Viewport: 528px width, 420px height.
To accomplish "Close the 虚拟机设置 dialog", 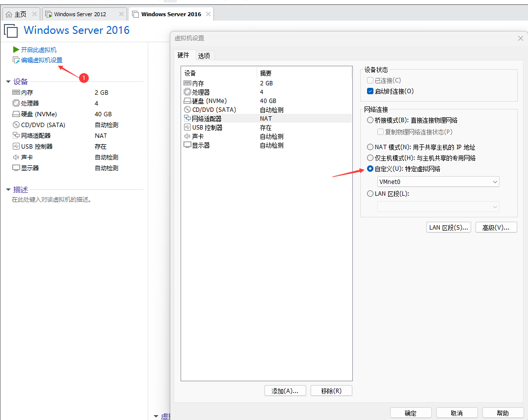I will click(521, 38).
